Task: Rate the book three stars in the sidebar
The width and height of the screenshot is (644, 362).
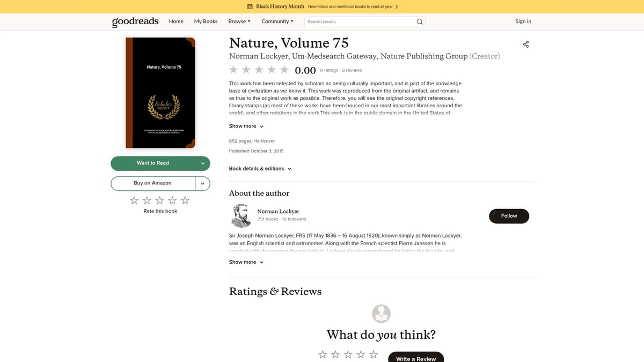Action: pos(159,200)
